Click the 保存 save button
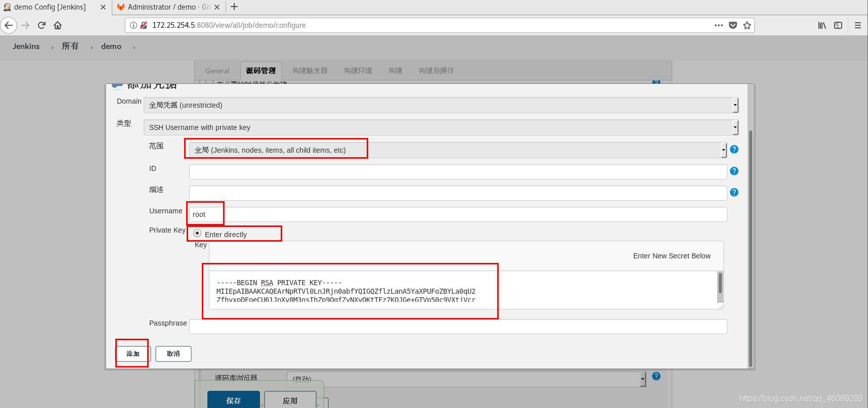 234,400
